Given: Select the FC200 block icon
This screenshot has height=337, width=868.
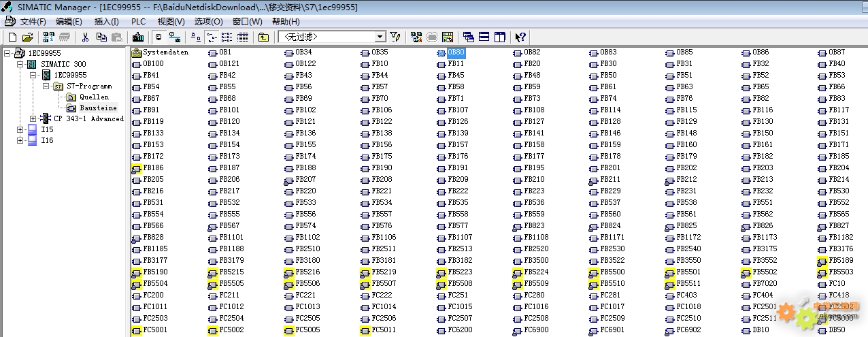Looking at the screenshot, I should pyautogui.click(x=137, y=295).
